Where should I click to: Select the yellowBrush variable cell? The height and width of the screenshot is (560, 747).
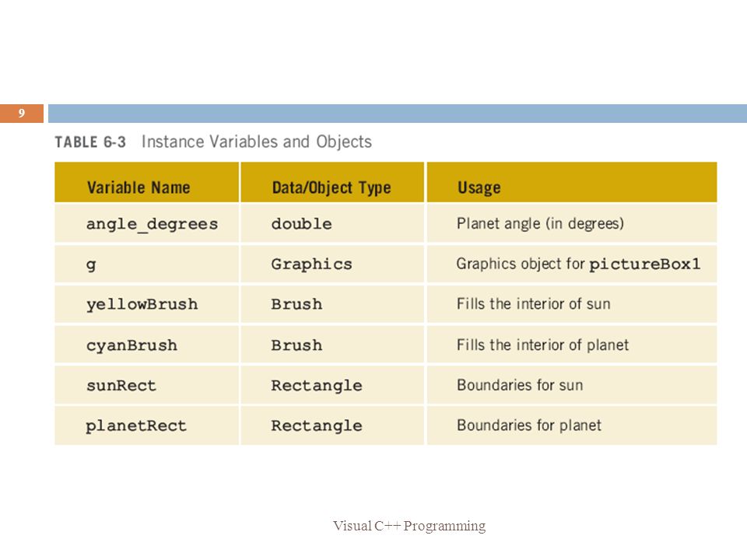pyautogui.click(x=147, y=304)
